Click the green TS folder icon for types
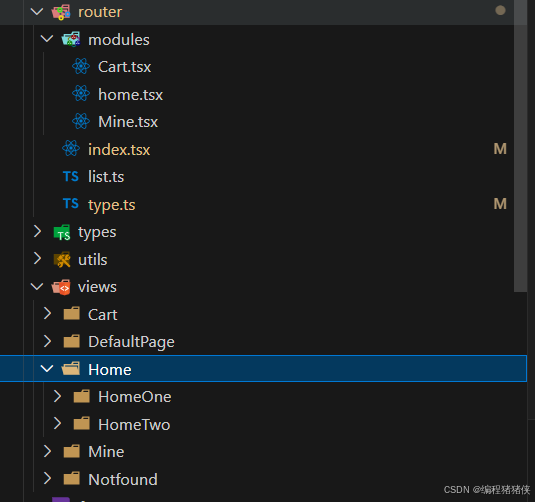The image size is (535, 502). (62, 232)
